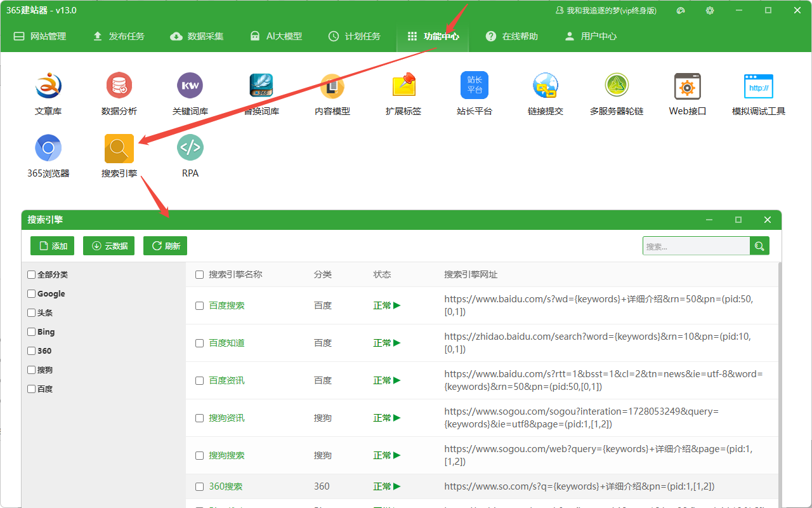Select the 百度知道 row checkbox
This screenshot has width=812, height=508.
[200, 344]
